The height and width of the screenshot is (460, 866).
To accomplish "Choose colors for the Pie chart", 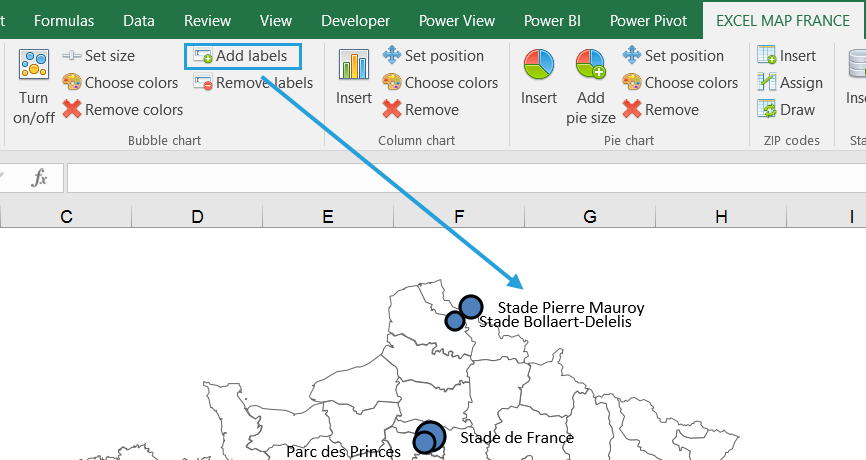I will click(x=680, y=83).
